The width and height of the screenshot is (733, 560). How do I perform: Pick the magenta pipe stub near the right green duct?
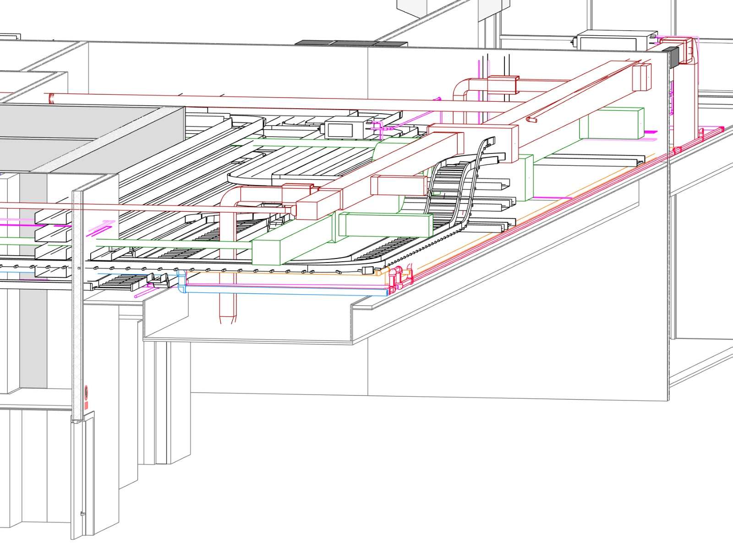coord(650,132)
